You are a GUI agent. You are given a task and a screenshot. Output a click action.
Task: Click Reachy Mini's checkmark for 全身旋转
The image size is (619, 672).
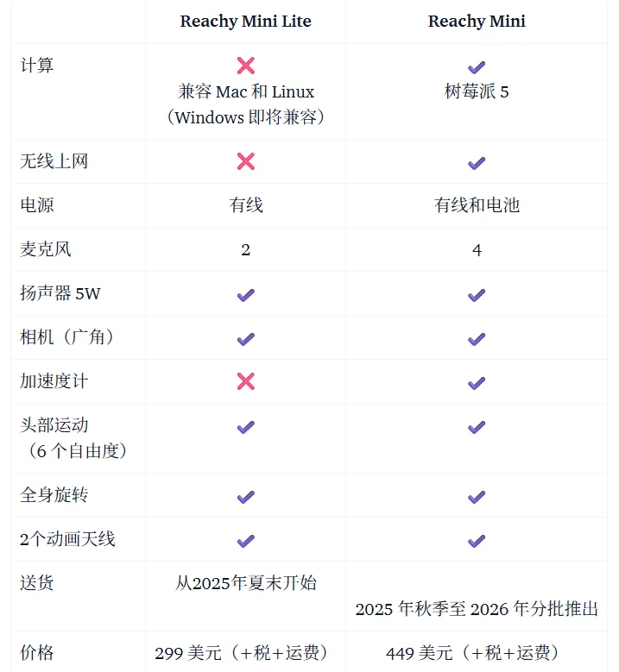point(477,497)
